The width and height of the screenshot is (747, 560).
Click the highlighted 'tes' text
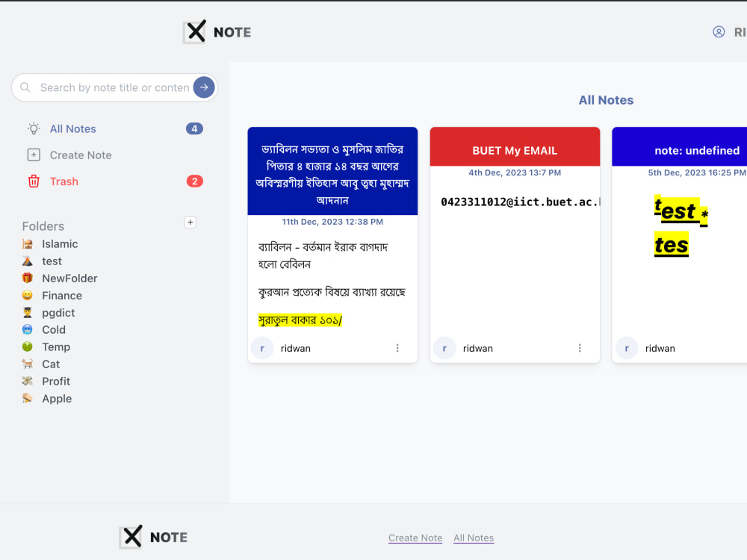coord(672,245)
